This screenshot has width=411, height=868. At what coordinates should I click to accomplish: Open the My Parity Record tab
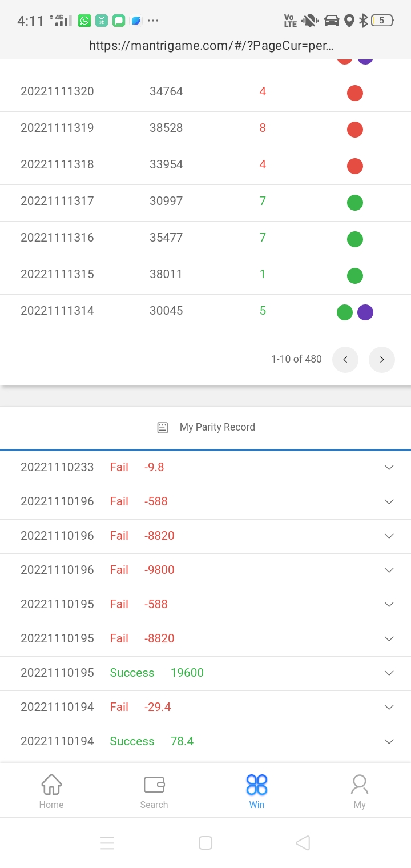217,428
